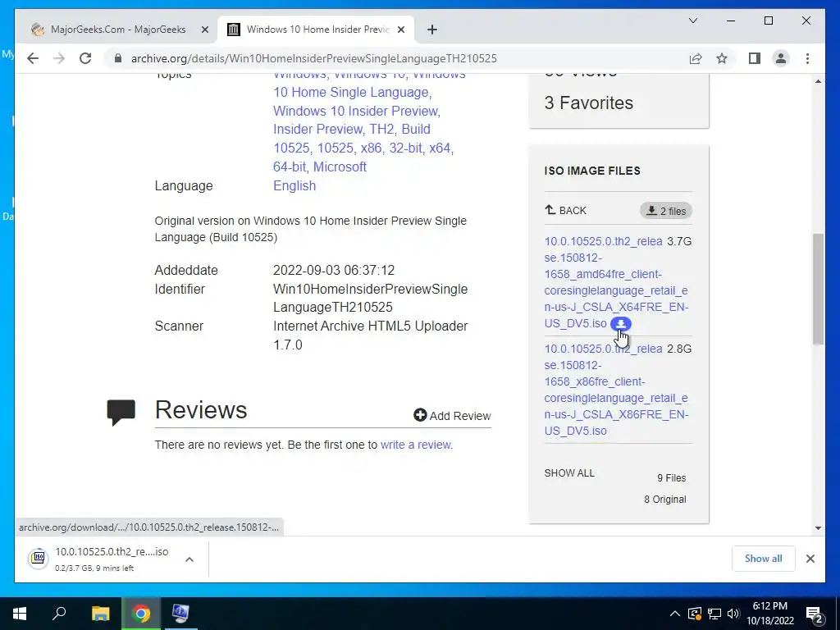This screenshot has width=840, height=630.
Task: Click the 9 Files link
Action: coord(671,478)
